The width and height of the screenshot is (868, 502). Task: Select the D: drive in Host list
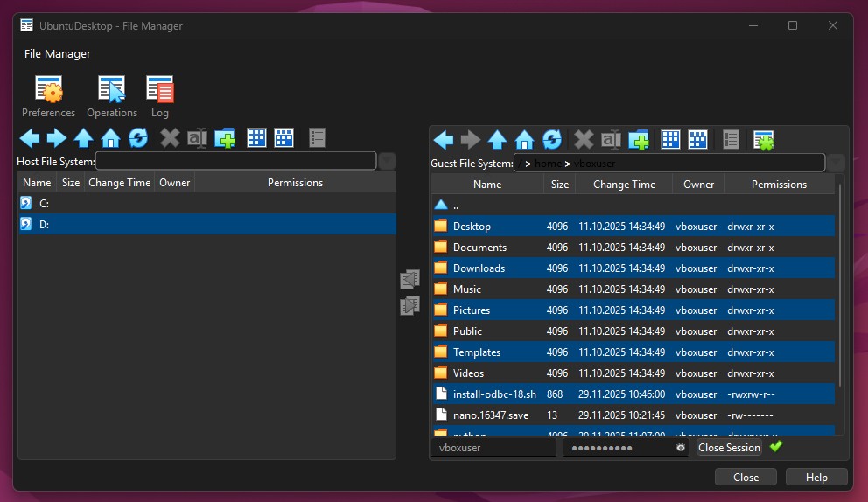pyautogui.click(x=207, y=224)
